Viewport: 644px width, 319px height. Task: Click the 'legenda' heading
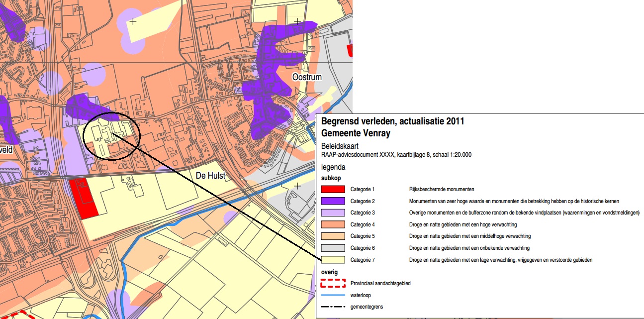pyautogui.click(x=333, y=167)
